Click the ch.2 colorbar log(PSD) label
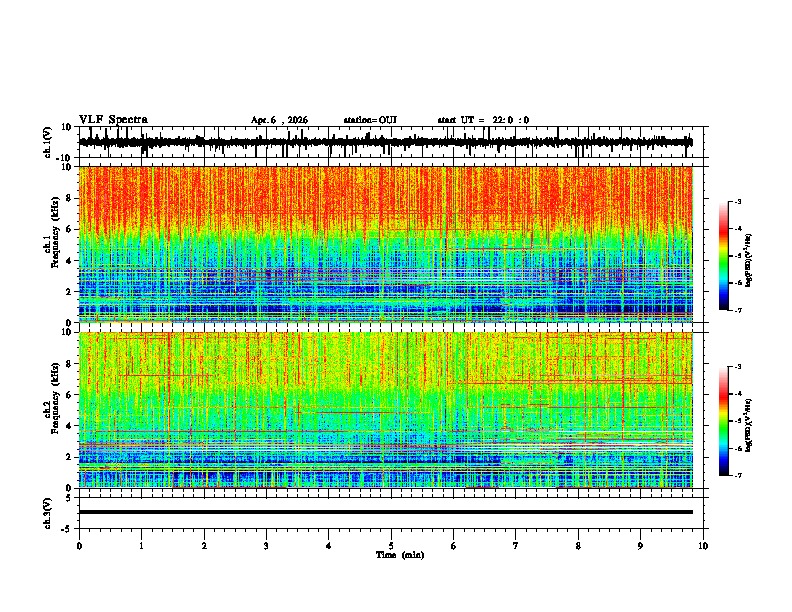 pyautogui.click(x=749, y=425)
